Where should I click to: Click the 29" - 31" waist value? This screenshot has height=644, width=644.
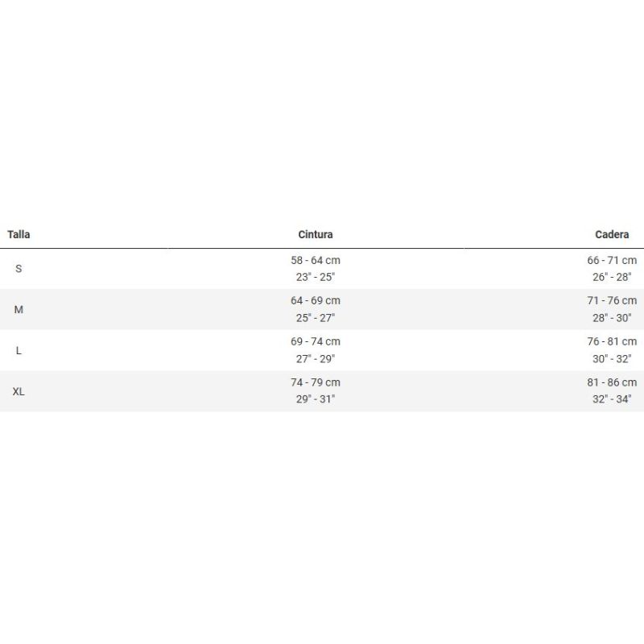(316, 398)
